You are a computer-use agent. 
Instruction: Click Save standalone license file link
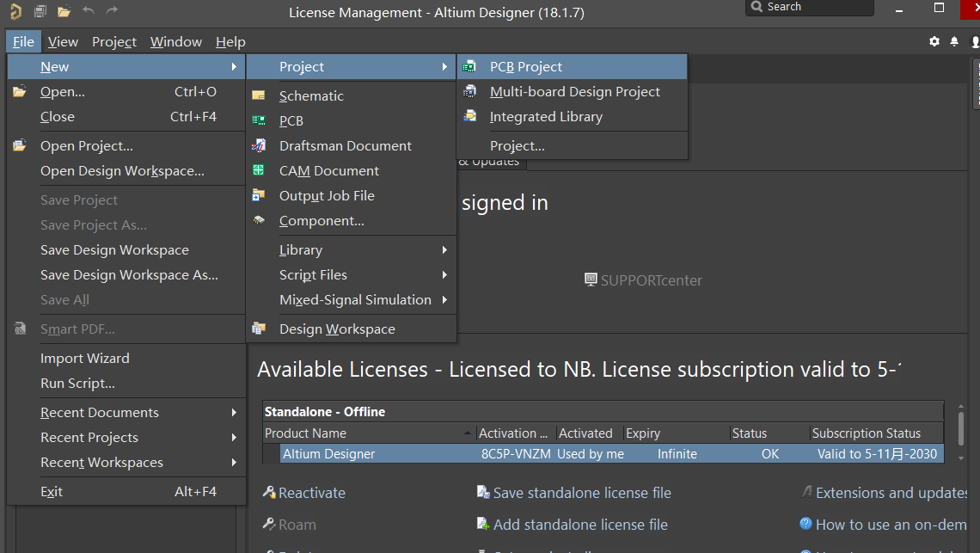point(581,493)
